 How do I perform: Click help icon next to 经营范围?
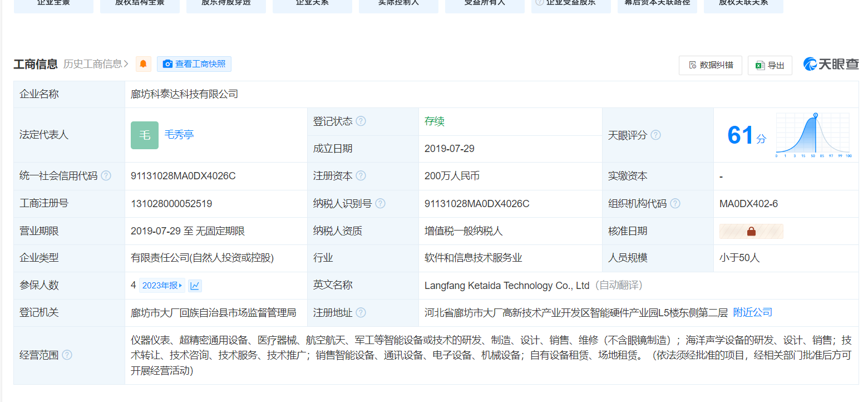(x=67, y=355)
